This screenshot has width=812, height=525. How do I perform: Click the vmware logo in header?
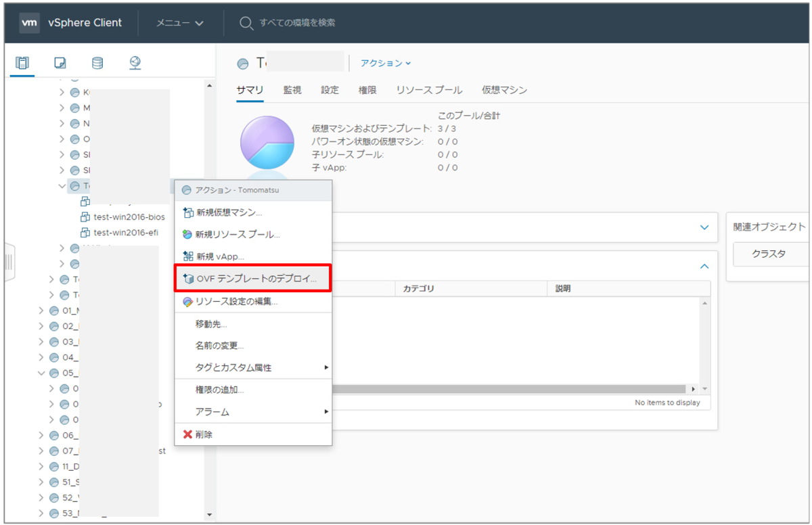30,22
